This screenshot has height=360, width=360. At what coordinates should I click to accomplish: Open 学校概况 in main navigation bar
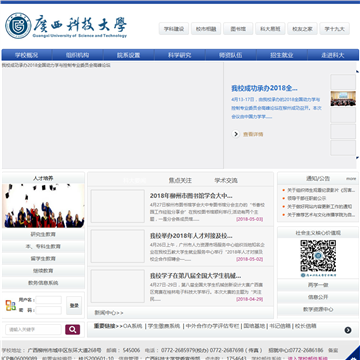pos(27,55)
